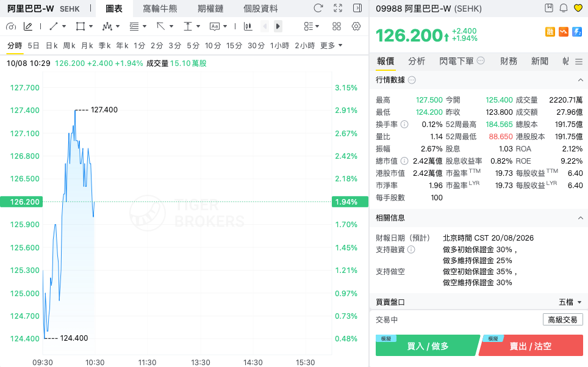Switch to 期權鏈 tab
The image size is (588, 367).
(x=210, y=9)
